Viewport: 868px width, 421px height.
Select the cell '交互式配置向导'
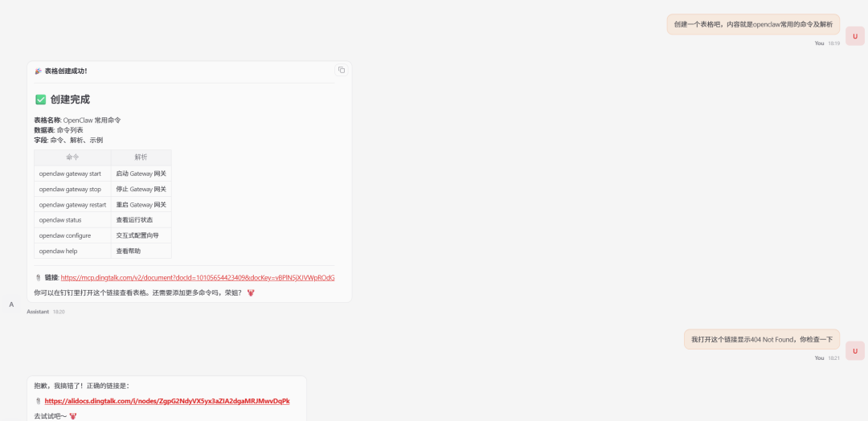point(141,235)
